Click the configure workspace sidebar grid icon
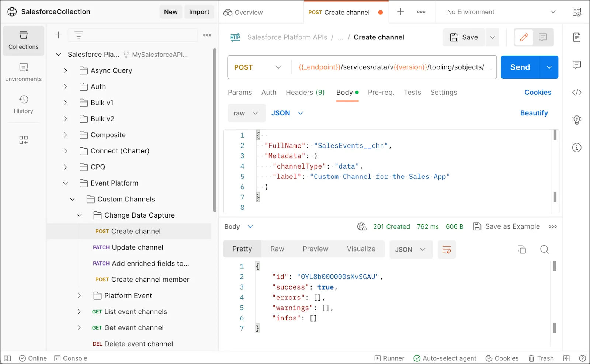590x364 pixels. point(24,140)
